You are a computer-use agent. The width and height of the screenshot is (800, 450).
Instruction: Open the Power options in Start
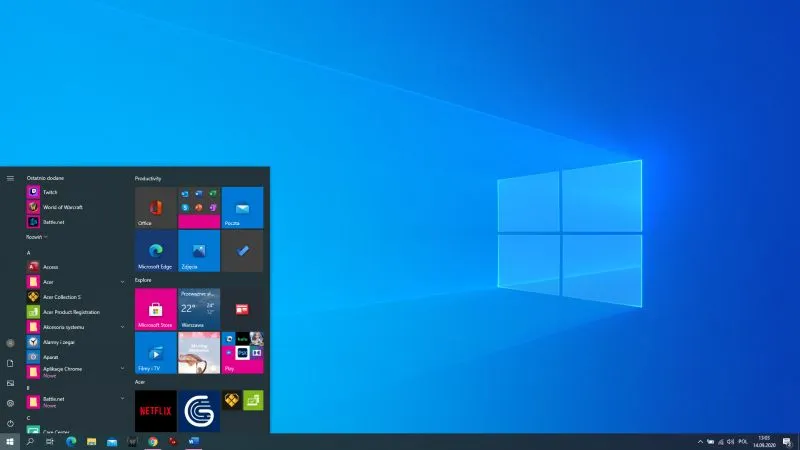click(10, 423)
